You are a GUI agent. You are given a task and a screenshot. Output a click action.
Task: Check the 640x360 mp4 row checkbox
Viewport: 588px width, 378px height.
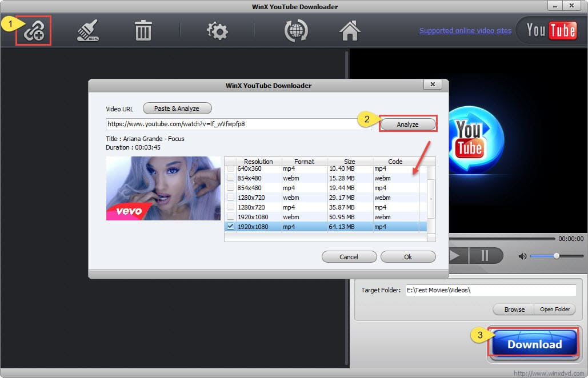(230, 168)
